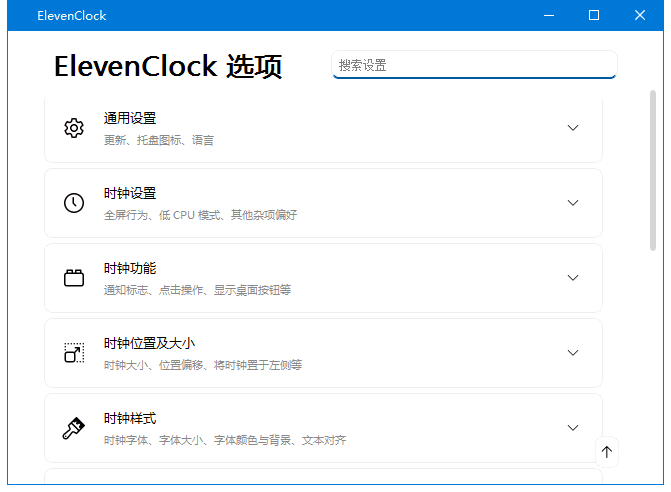
Task: Select the 时钟设置 title text
Action: point(130,193)
